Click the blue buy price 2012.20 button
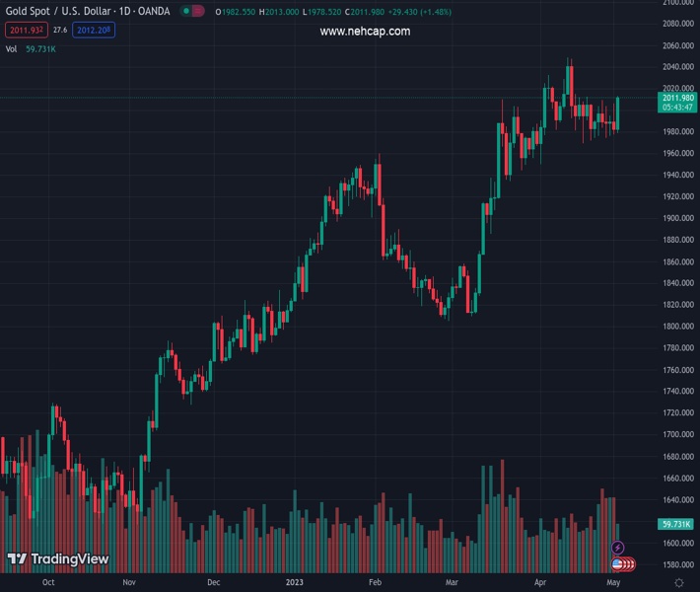Image resolution: width=700 pixels, height=592 pixels. 93,31
